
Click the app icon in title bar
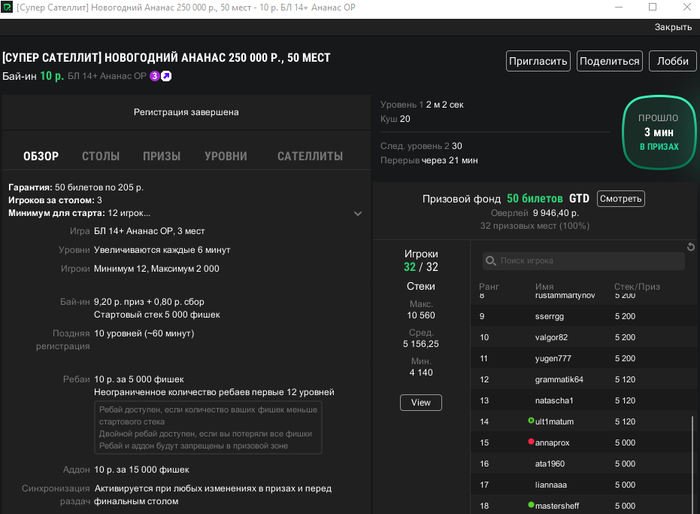tap(8, 8)
